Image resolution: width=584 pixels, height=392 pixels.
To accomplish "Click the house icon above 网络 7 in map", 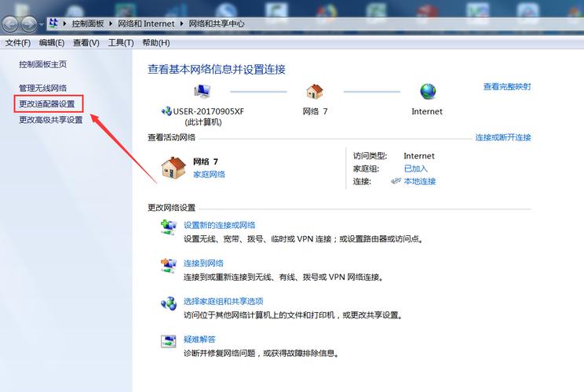I will point(315,91).
